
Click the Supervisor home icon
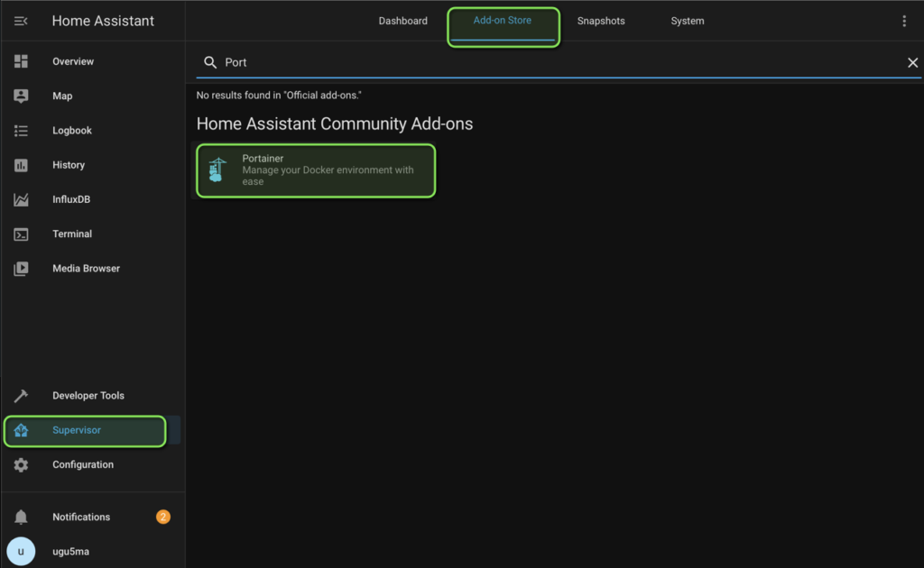pyautogui.click(x=22, y=430)
